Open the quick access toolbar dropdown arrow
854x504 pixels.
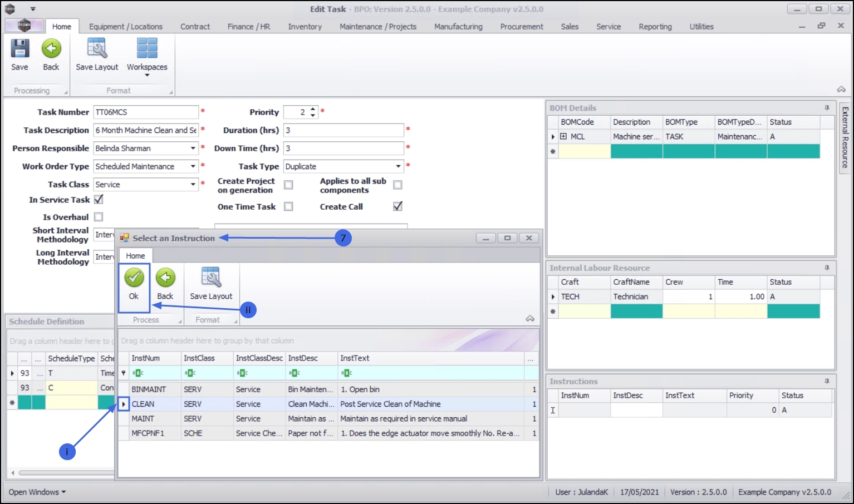(33, 9)
